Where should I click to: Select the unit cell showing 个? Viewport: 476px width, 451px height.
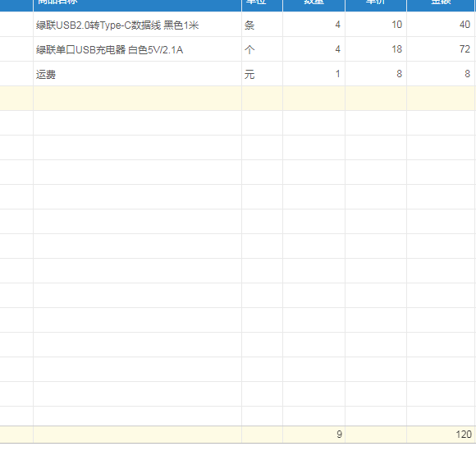(263, 49)
